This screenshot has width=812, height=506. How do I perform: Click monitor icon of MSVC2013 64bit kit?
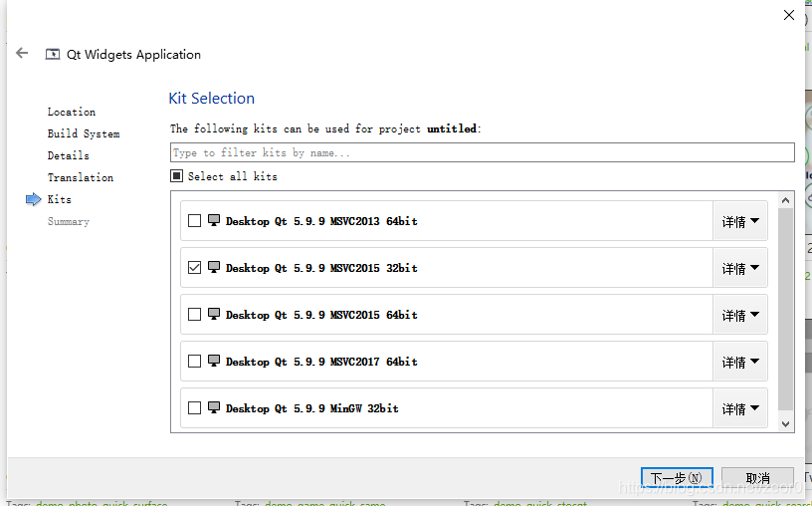pyautogui.click(x=213, y=220)
